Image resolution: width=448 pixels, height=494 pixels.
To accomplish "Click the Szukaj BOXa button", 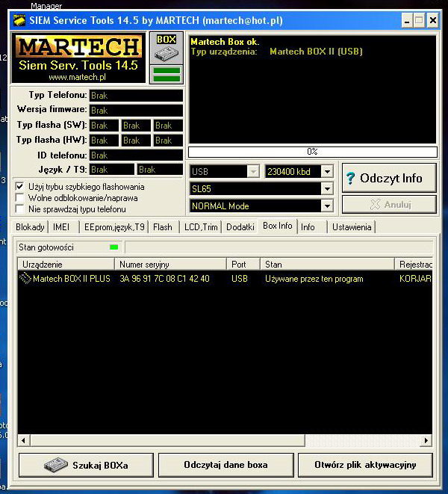I will click(86, 465).
